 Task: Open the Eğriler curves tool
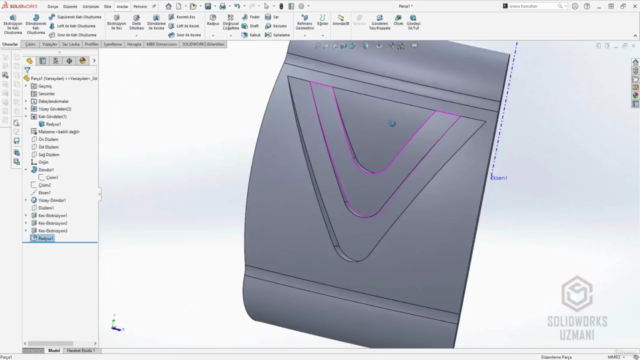click(x=322, y=20)
